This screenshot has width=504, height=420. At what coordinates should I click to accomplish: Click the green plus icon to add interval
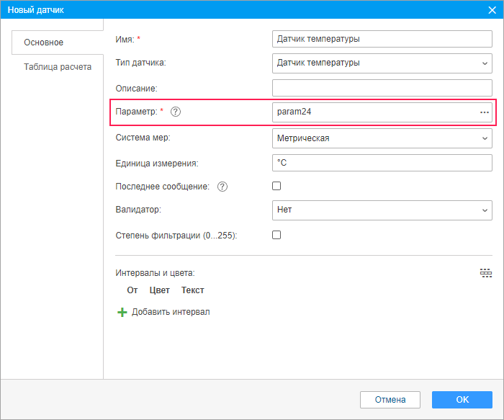point(122,312)
